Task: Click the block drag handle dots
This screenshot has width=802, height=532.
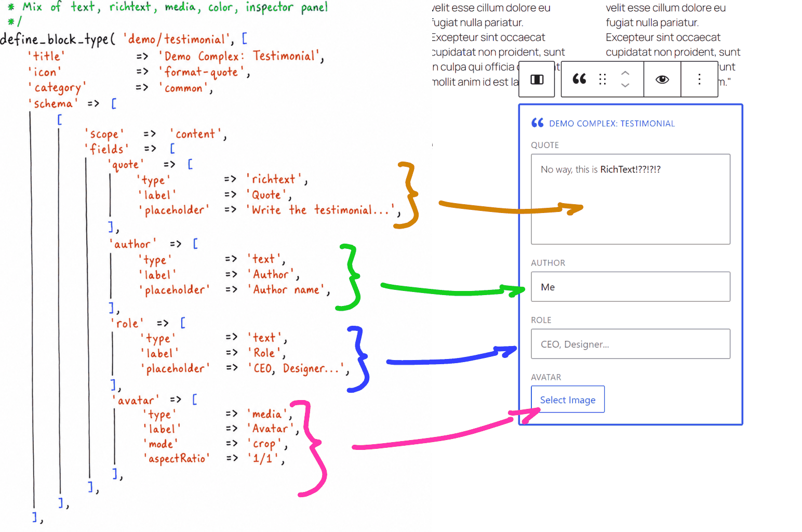Action: point(603,79)
